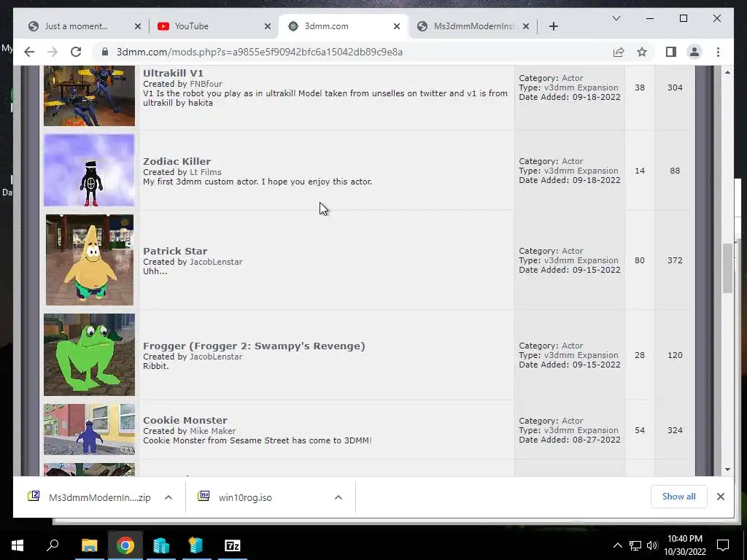Reload the 3dmm.com page
This screenshot has height=560, width=747.
coord(76,52)
